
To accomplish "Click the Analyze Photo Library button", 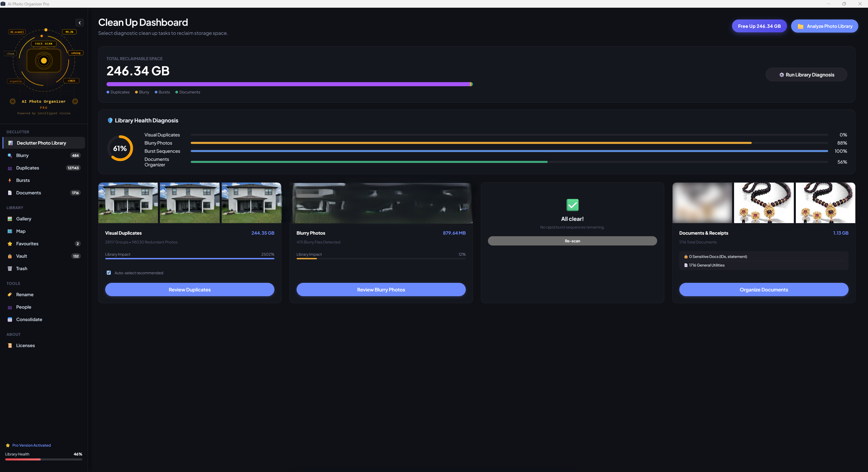I will 825,26.
